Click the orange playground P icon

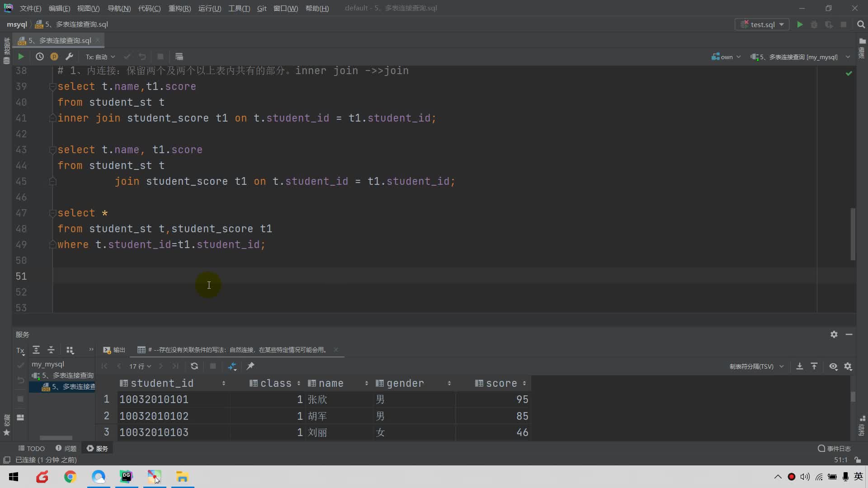click(54, 56)
